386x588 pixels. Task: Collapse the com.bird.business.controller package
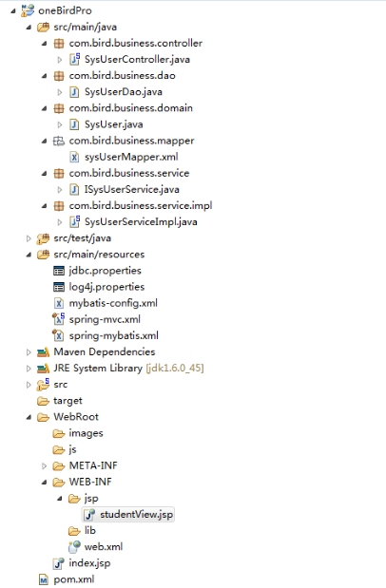[45, 44]
